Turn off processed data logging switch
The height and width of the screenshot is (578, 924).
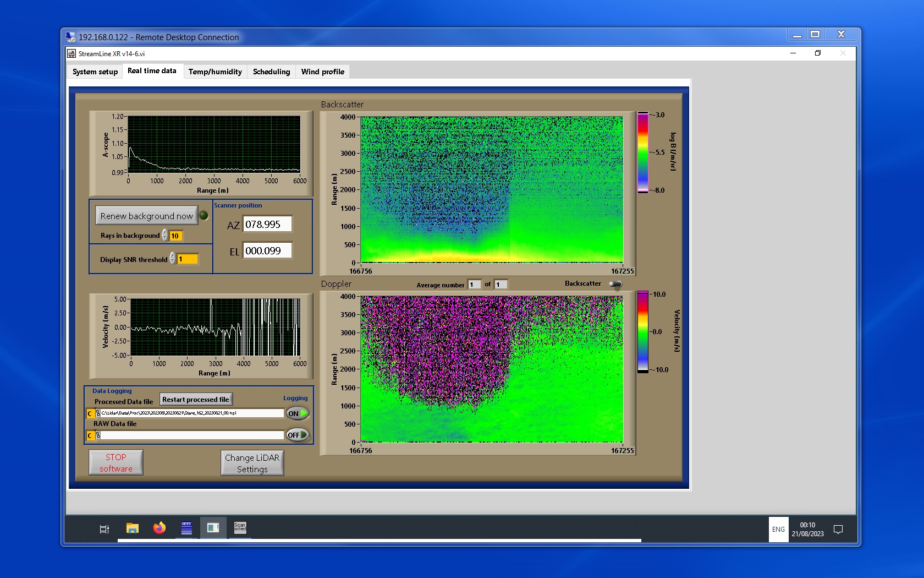pos(298,413)
